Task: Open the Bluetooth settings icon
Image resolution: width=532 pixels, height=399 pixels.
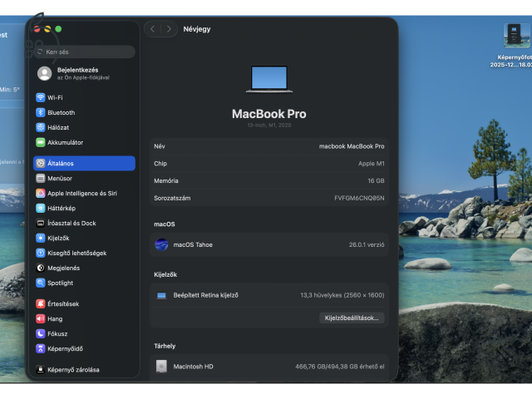Action: click(x=41, y=113)
